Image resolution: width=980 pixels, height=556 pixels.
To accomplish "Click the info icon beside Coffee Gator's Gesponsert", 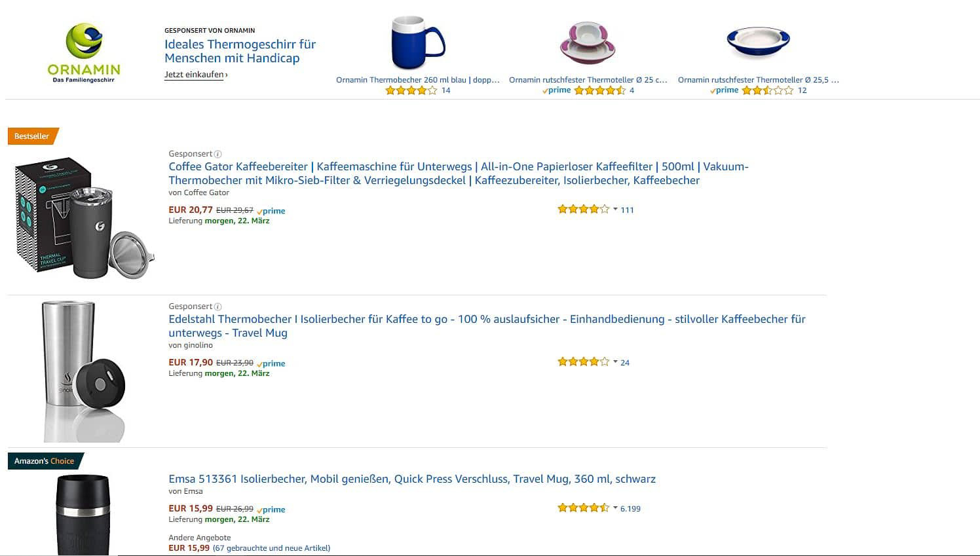I will click(218, 154).
